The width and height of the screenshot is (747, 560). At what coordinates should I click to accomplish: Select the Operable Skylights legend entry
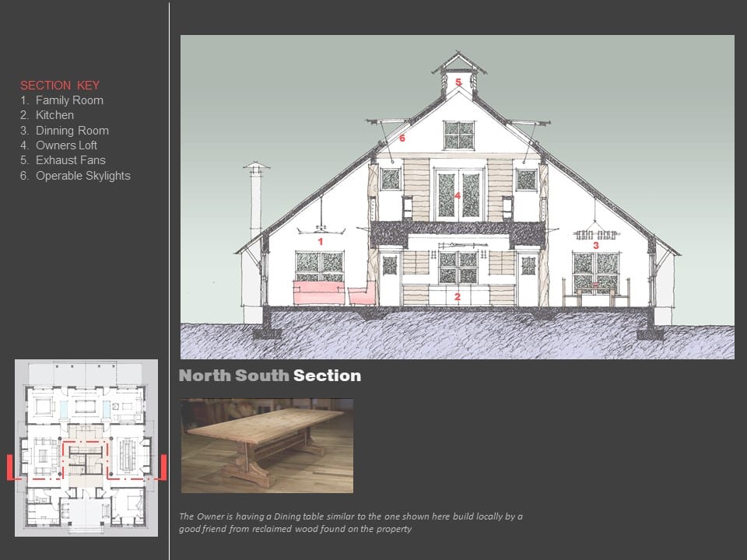click(75, 176)
